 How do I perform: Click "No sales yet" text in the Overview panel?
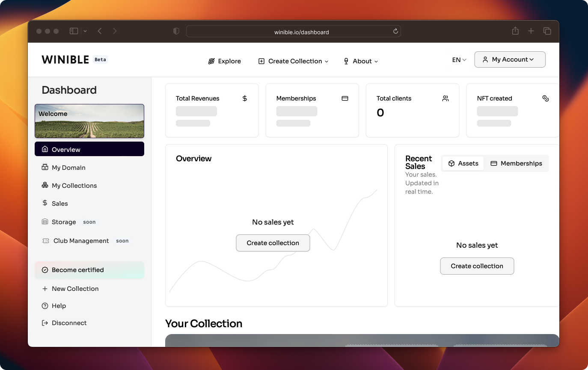pyautogui.click(x=273, y=222)
